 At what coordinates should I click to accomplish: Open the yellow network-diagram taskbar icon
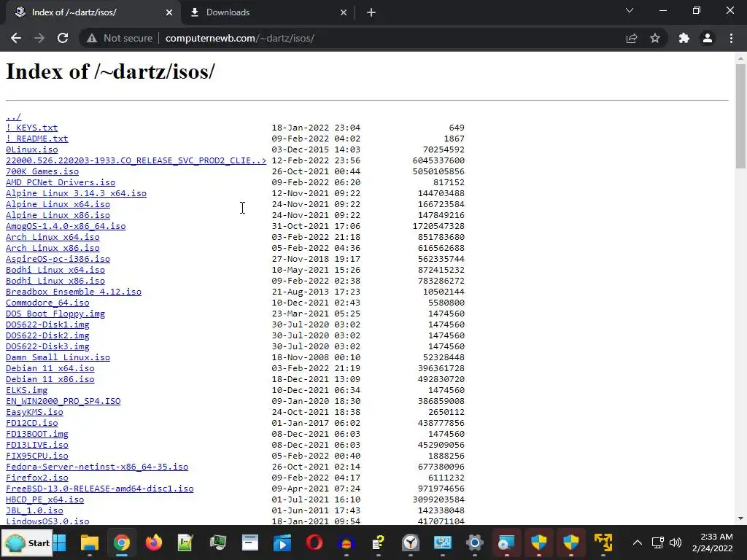coord(603,542)
